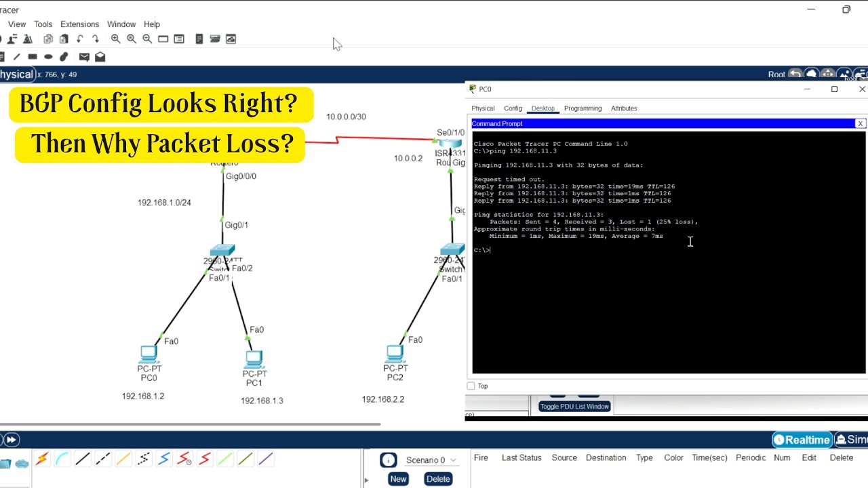Select the draw ellipse tool
This screenshot has width=868, height=488.
(x=48, y=57)
